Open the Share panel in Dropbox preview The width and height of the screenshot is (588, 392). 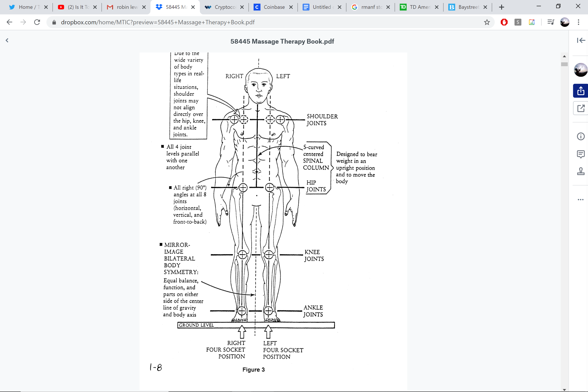pos(580,90)
